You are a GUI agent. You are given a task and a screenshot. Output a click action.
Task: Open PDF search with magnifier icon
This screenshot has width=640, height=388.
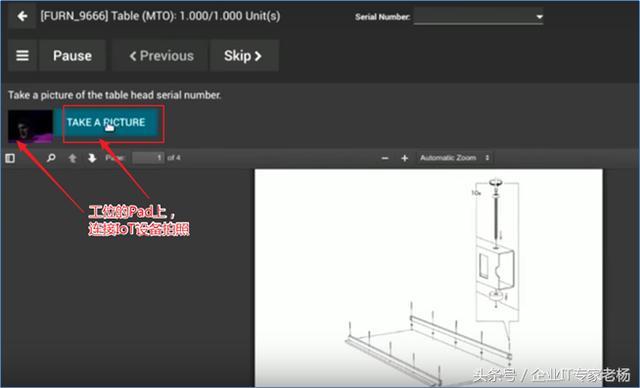click(51, 158)
